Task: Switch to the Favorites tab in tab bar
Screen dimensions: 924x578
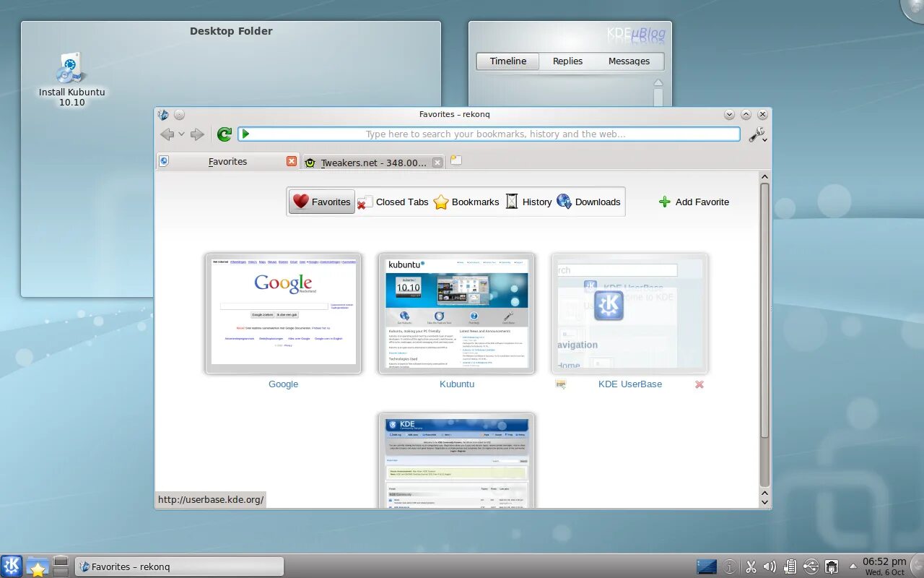Action: [228, 162]
